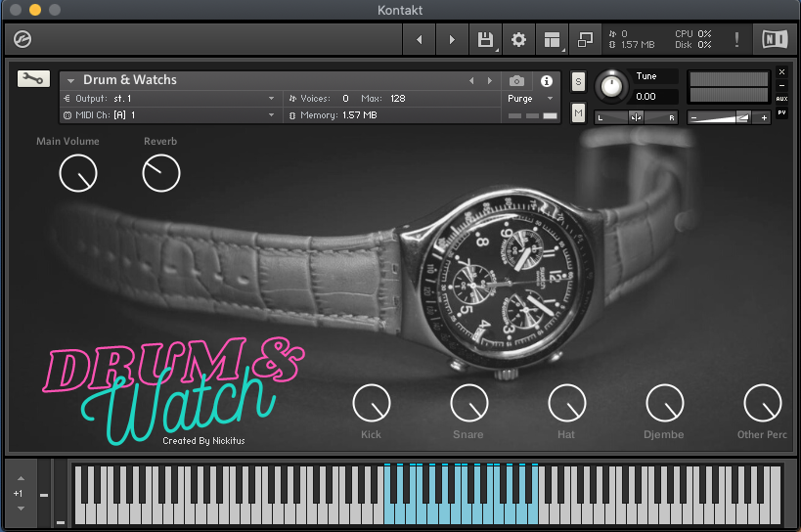This screenshot has height=532, width=801.
Task: Click the Created By Nickitus text
Action: 203,441
